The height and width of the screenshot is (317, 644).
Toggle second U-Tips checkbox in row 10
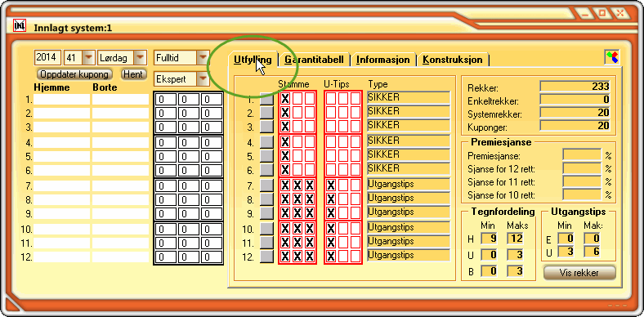(x=343, y=228)
